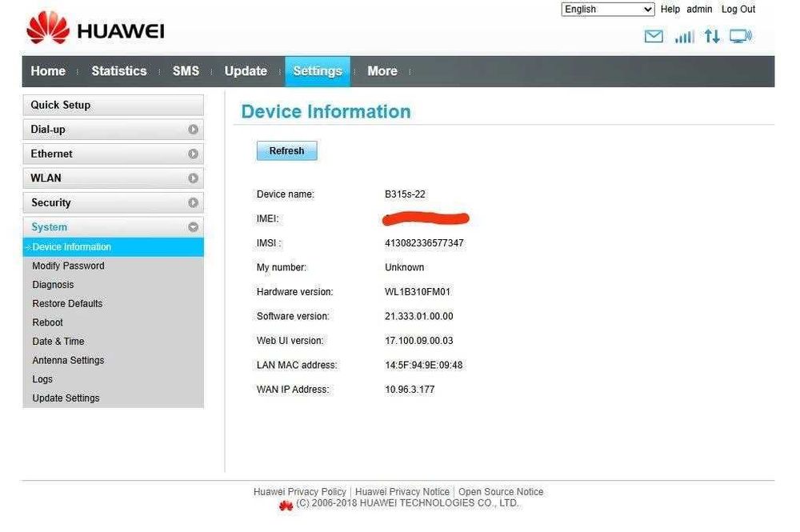The image size is (800, 532).
Task: Click LAN MAC address 14:5F:94:9E:09:48
Action: (x=423, y=366)
